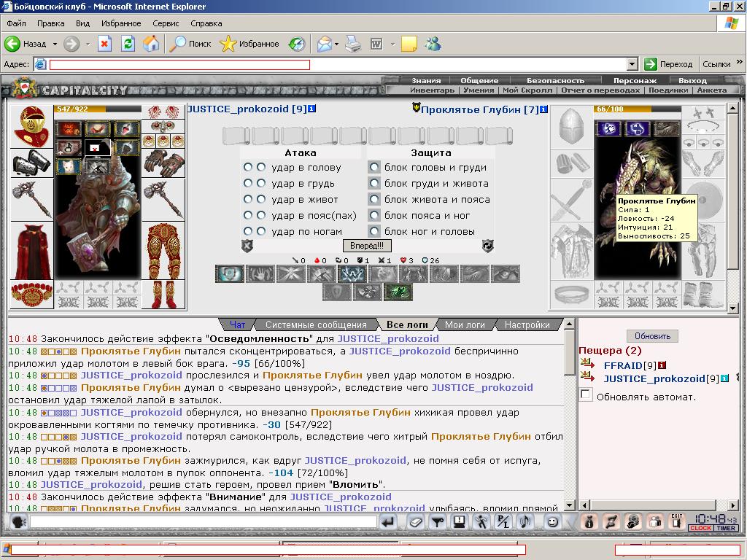
Task: Click the Вперёд!!! button
Action: click(367, 246)
